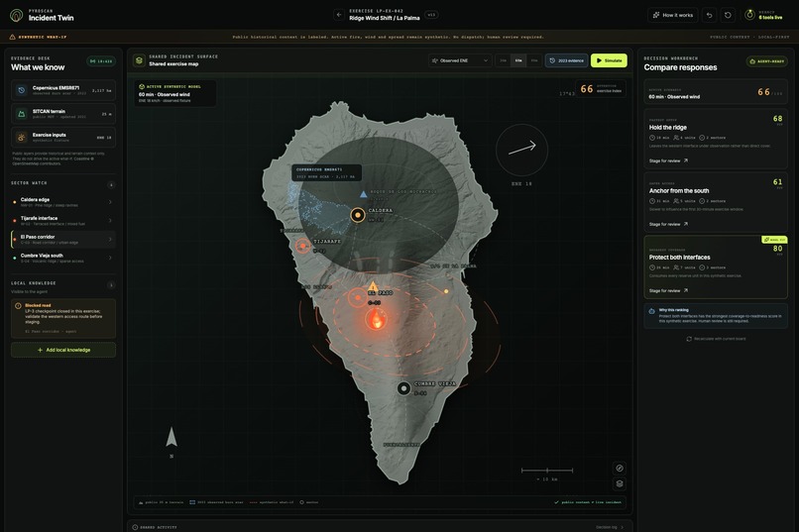Viewport: 799px width, 532px height.
Task: Click the Exercise inputs wind icon
Action: tap(22, 138)
